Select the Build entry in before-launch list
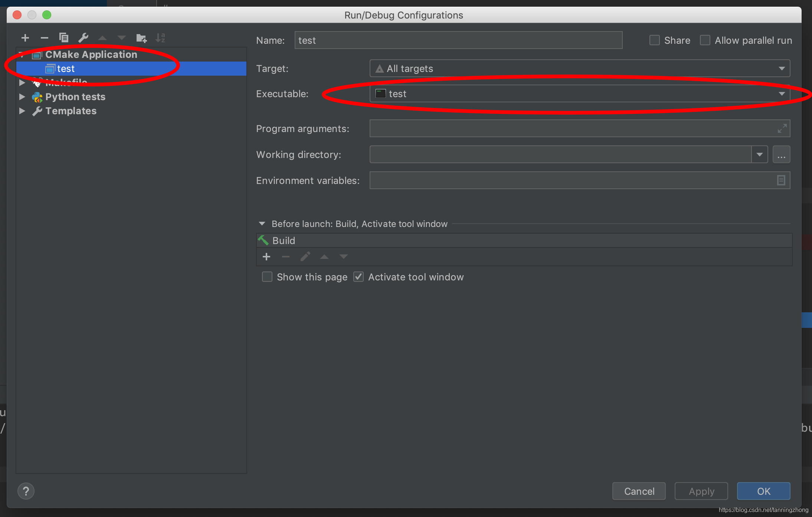The width and height of the screenshot is (812, 517). 524,240
